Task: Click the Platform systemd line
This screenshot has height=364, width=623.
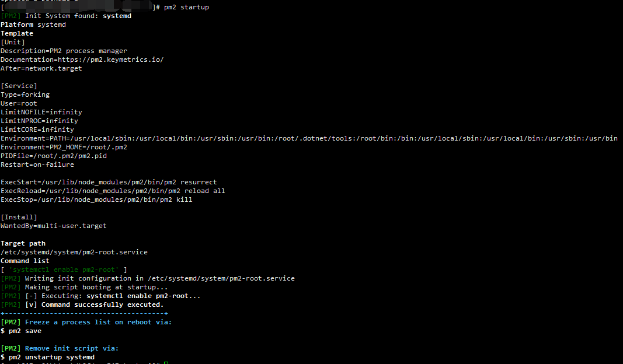Action: (x=33, y=24)
